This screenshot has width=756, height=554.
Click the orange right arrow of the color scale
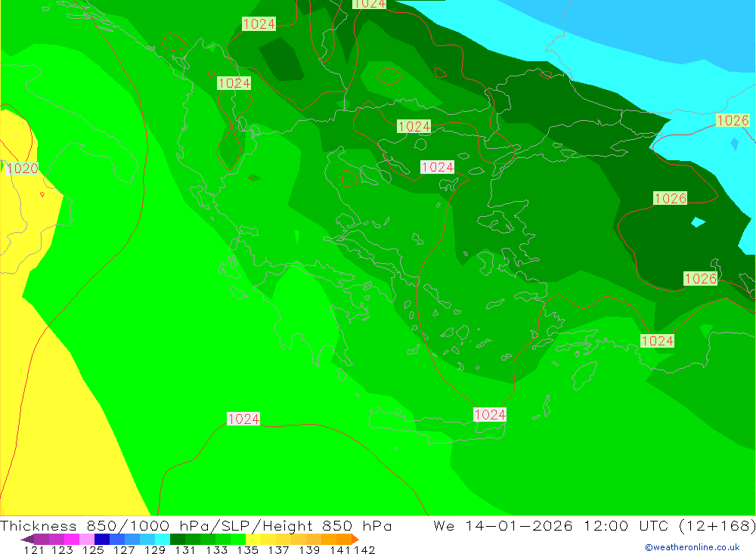coord(355,539)
